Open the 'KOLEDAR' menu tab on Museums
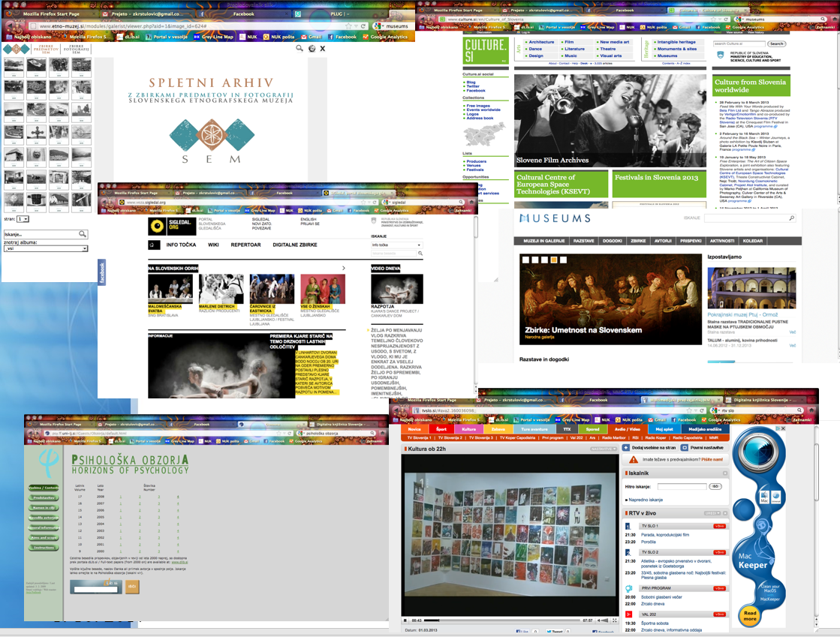840x637 pixels. tap(753, 241)
